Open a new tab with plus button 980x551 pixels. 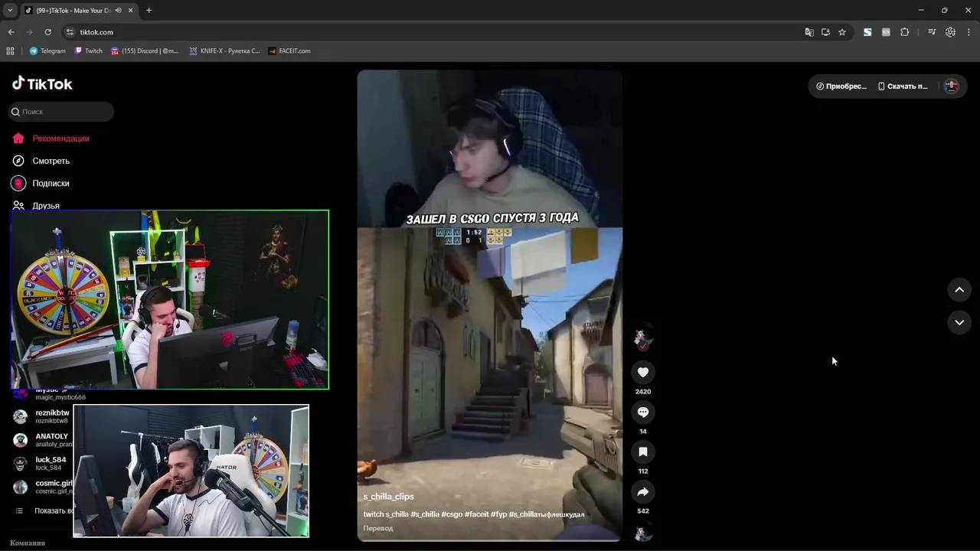point(149,11)
